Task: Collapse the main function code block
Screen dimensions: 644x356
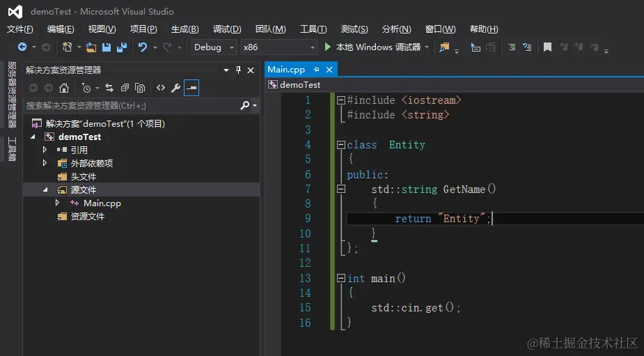Action: pos(341,278)
